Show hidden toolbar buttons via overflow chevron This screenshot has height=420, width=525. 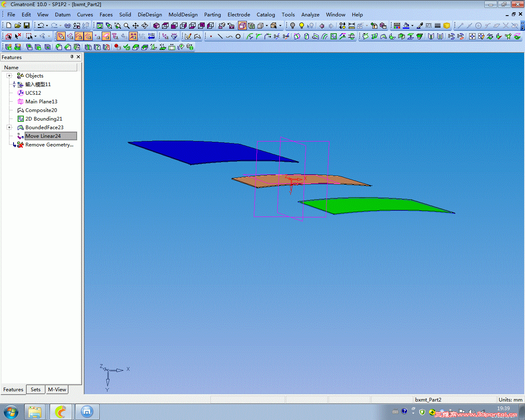pyautogui.click(x=522, y=25)
